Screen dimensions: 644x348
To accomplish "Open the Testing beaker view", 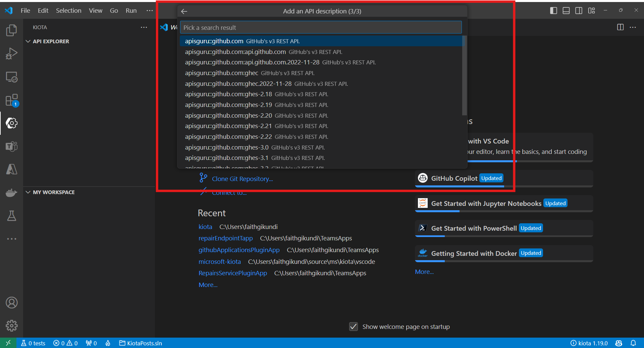I will pos(11,216).
